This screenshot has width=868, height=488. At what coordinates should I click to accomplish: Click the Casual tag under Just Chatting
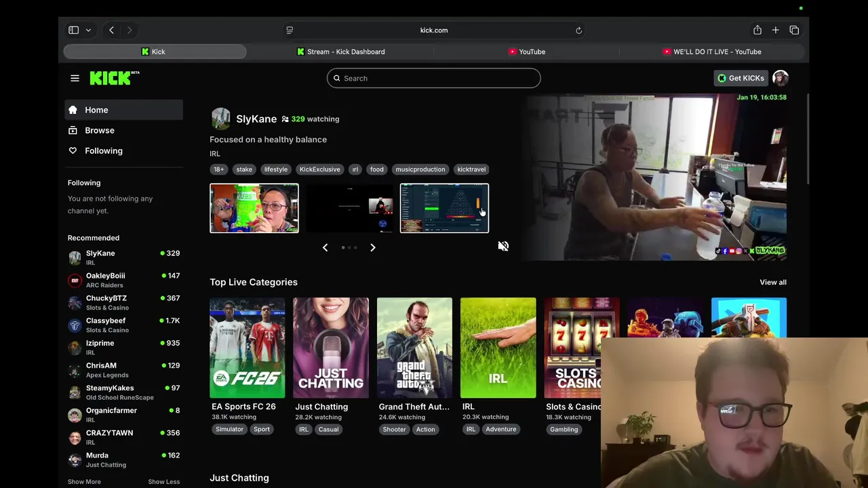click(x=328, y=429)
